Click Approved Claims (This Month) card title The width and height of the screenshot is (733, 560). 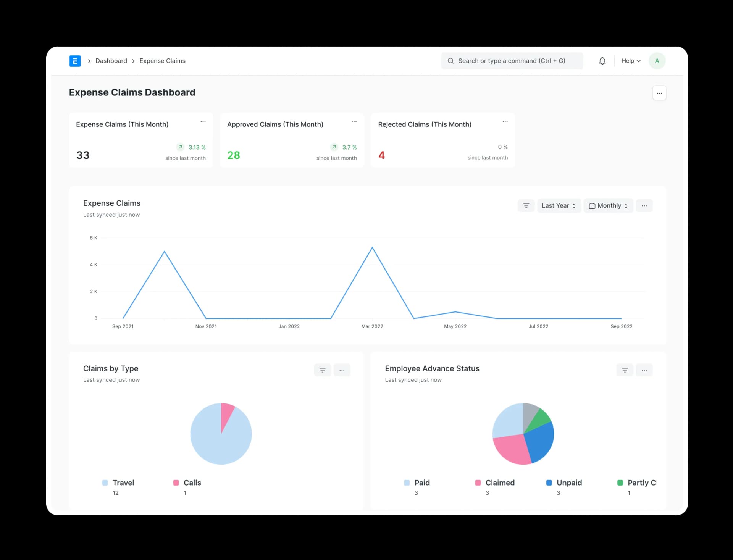tap(275, 124)
